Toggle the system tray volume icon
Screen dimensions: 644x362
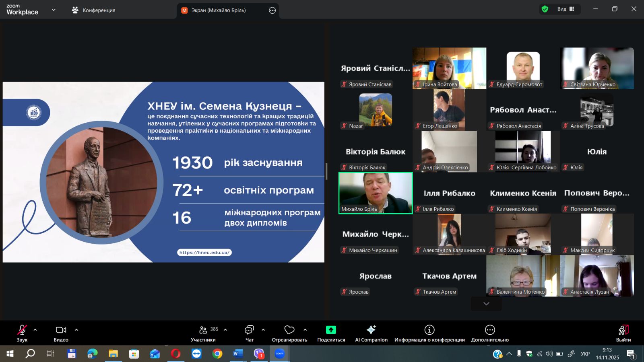(x=549, y=354)
